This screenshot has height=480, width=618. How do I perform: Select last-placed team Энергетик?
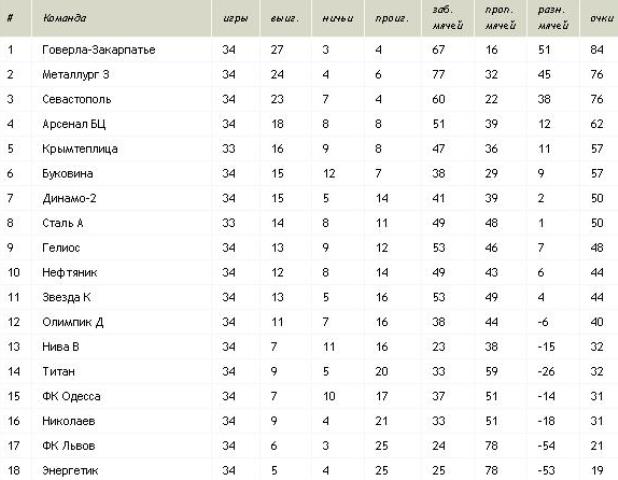[70, 471]
